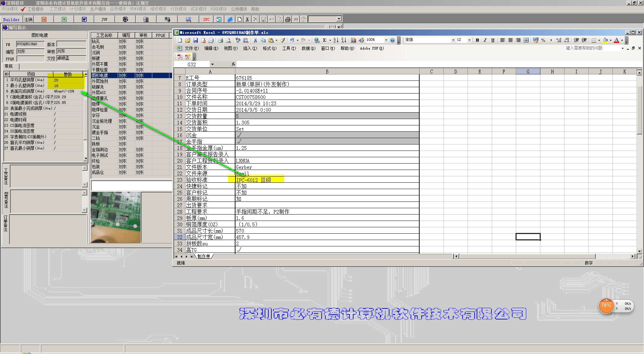Click the Currency style icon

point(536,40)
